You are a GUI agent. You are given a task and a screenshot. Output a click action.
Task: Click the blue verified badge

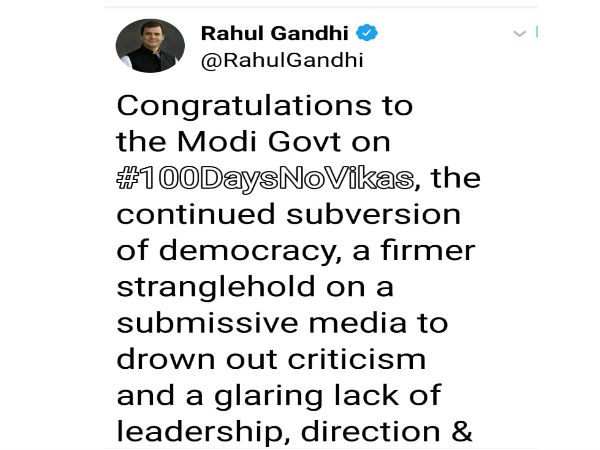(368, 33)
